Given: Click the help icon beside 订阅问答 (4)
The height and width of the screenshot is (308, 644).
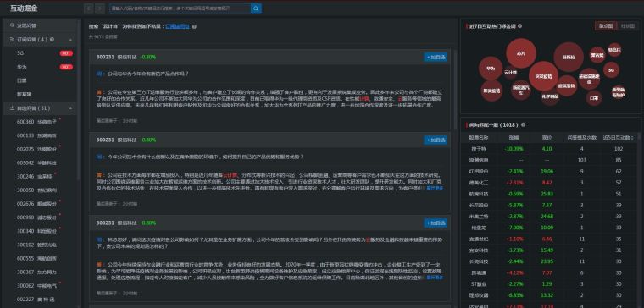Looking at the screenshot, I should 52,40.
